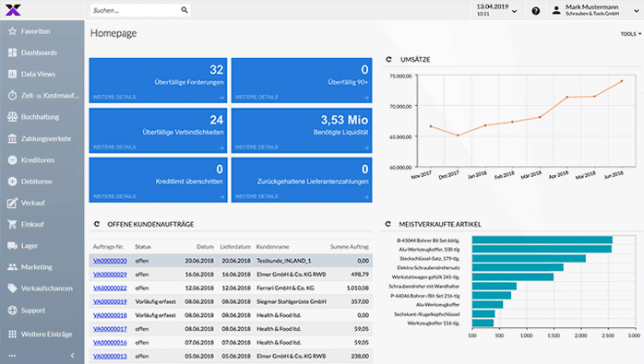
Task: Open order link VA00000029
Action: pos(110,274)
